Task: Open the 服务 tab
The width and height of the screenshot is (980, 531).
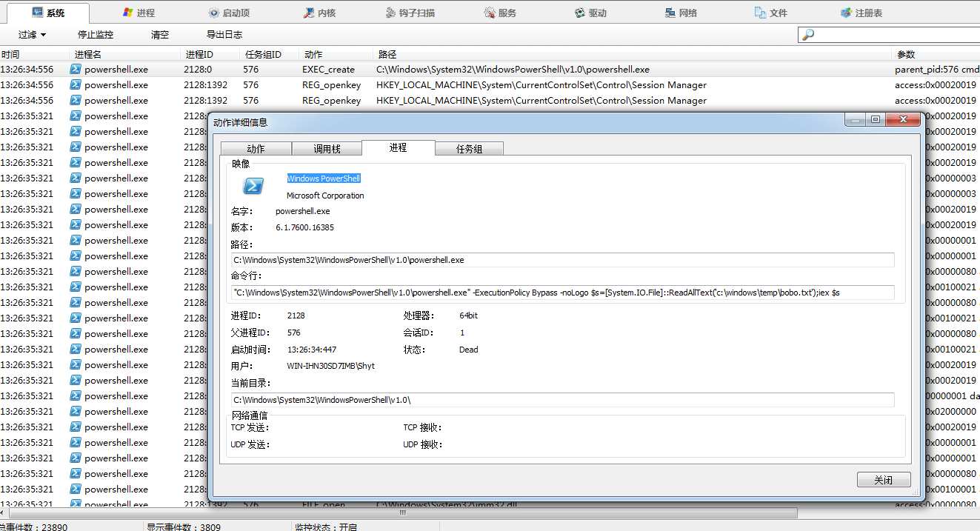Action: coord(500,13)
